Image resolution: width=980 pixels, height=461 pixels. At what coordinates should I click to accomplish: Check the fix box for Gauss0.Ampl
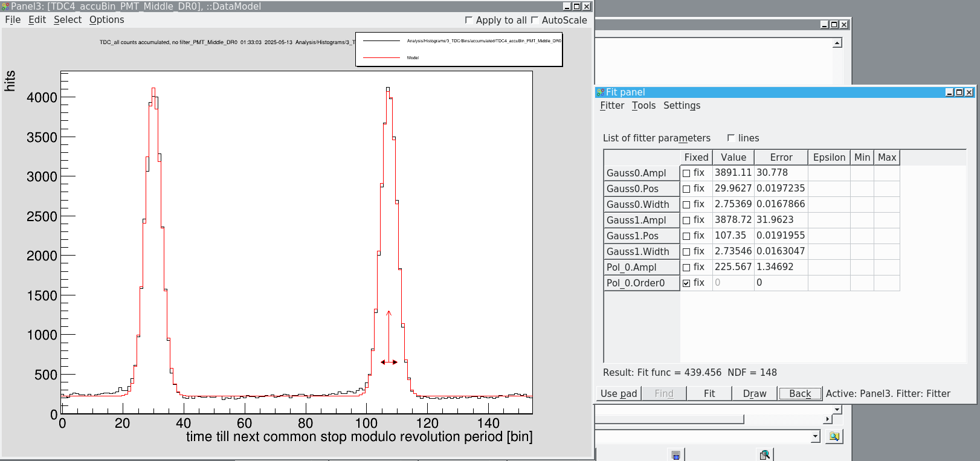[x=686, y=173]
